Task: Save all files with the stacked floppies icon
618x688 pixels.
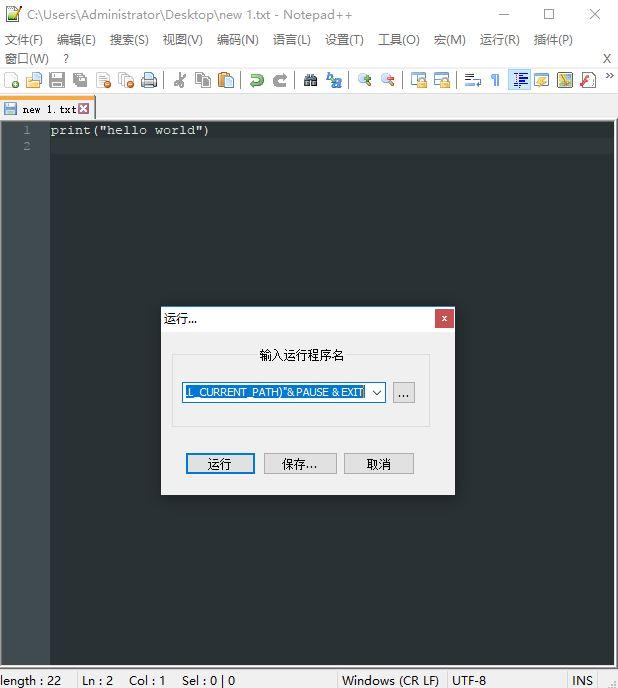Action: (x=80, y=80)
